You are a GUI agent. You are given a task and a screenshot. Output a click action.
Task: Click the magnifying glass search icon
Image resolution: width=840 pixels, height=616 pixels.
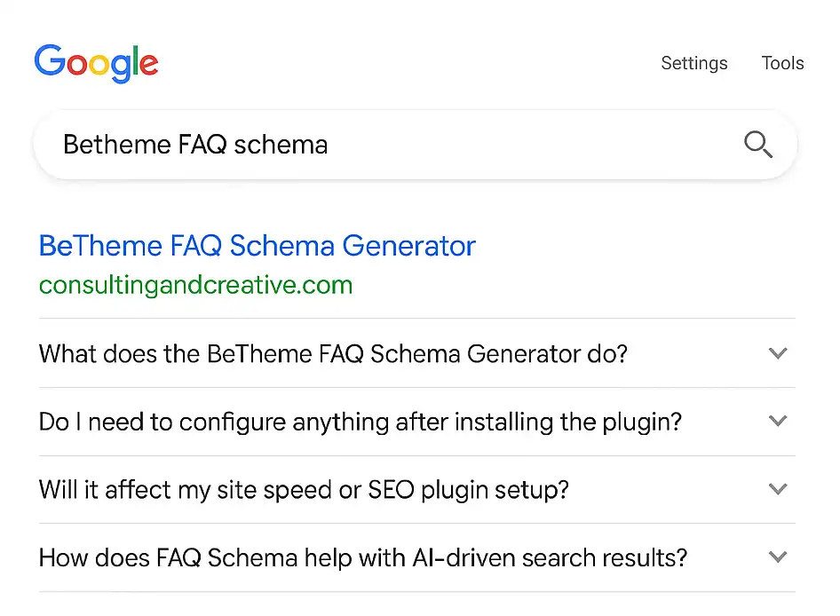(x=757, y=145)
